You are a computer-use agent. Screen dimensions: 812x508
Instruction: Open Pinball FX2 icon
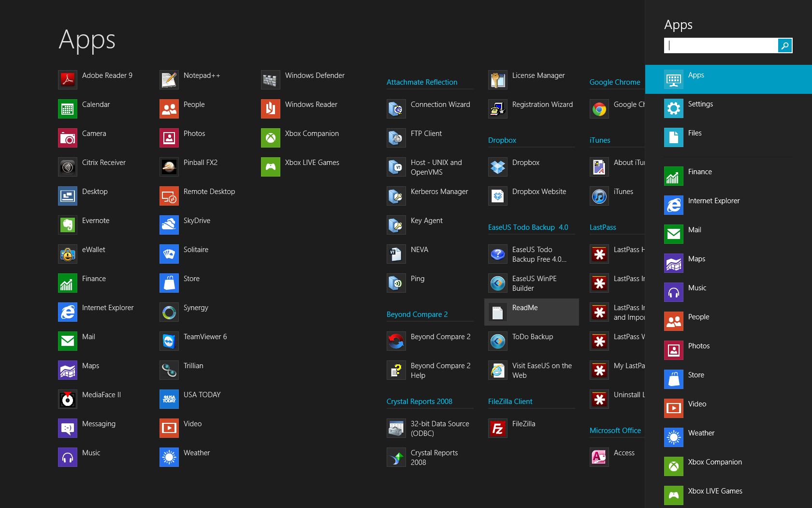click(169, 167)
